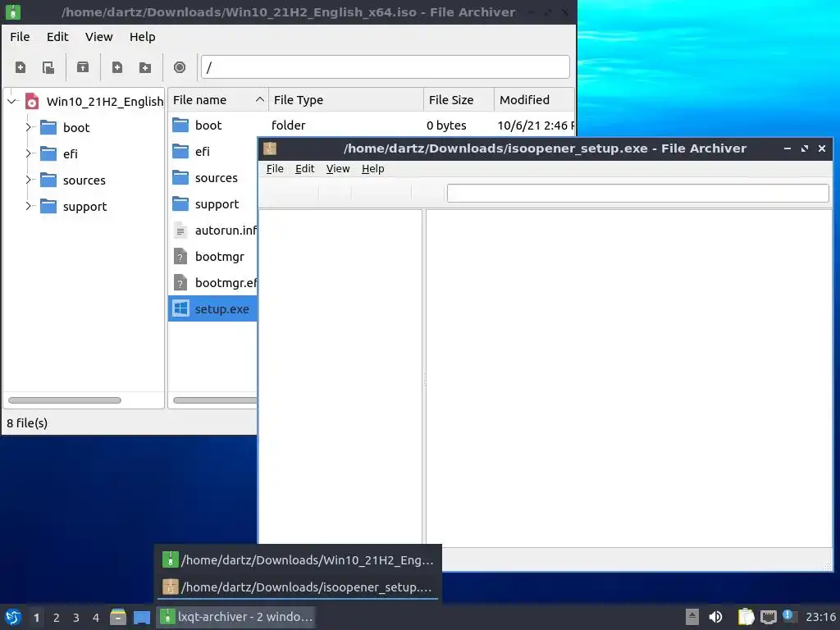Select the setup.exe file name

point(221,309)
